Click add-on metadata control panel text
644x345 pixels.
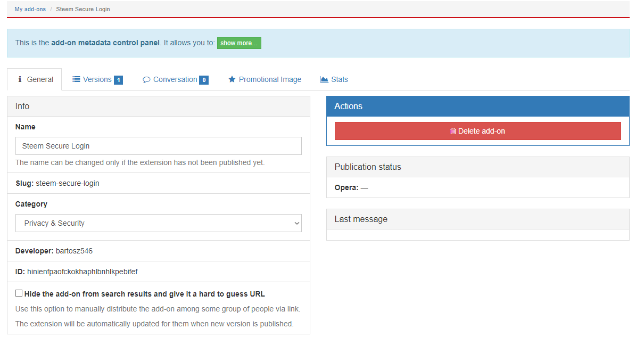105,43
